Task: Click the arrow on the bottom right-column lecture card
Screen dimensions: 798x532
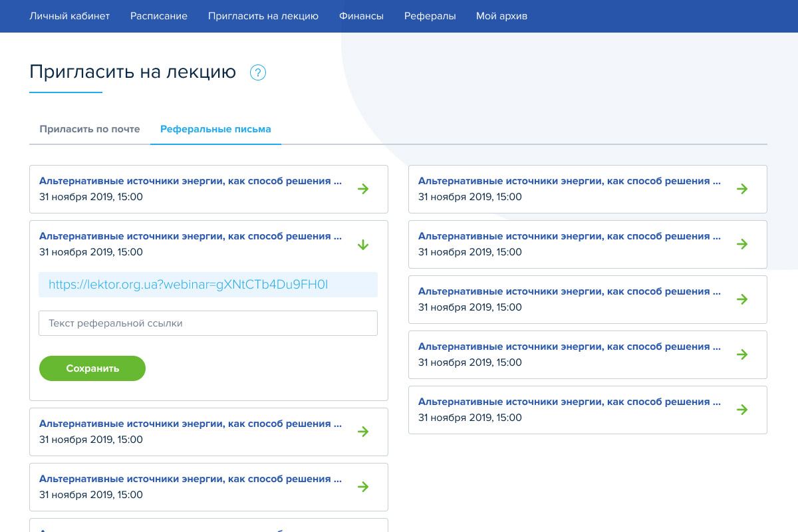Action: 742,410
